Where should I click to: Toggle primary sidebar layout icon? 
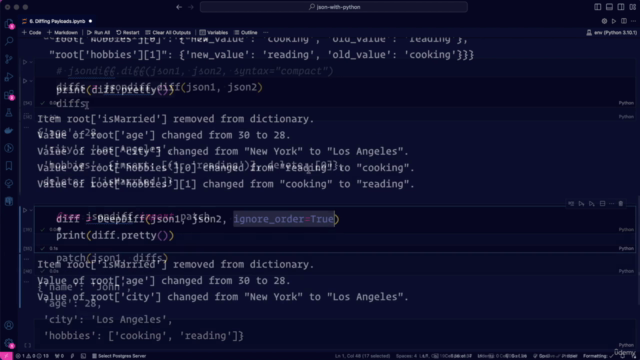tap(598, 7)
